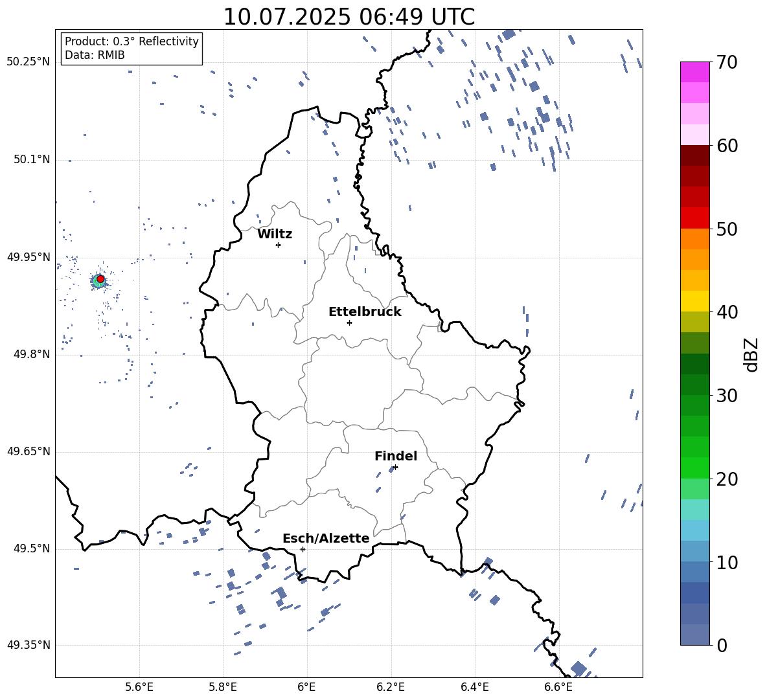
Task: Click the 6.2°E longitude label
Action: tap(391, 687)
